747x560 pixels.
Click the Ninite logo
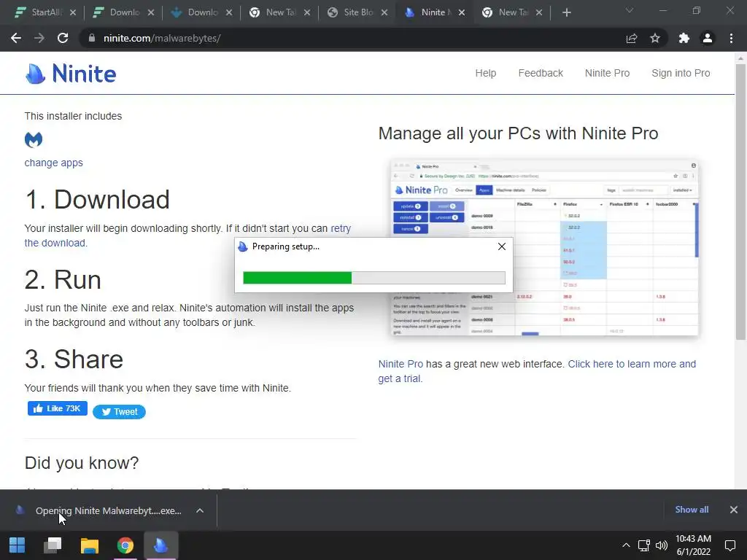coord(71,74)
